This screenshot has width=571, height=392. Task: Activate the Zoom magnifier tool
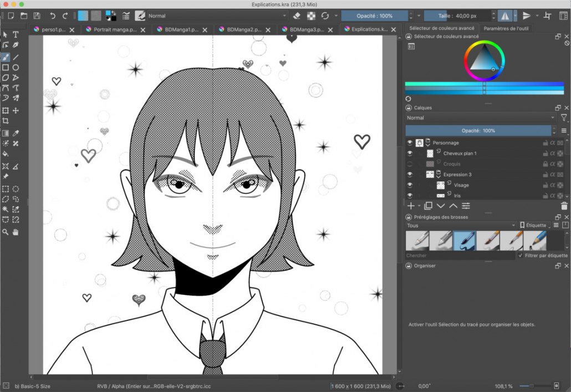[6, 232]
